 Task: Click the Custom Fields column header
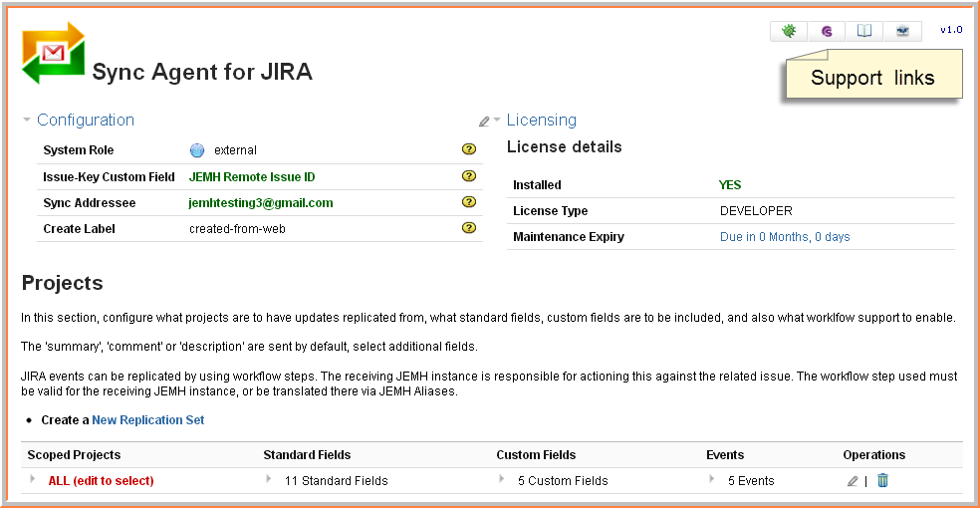click(x=536, y=455)
